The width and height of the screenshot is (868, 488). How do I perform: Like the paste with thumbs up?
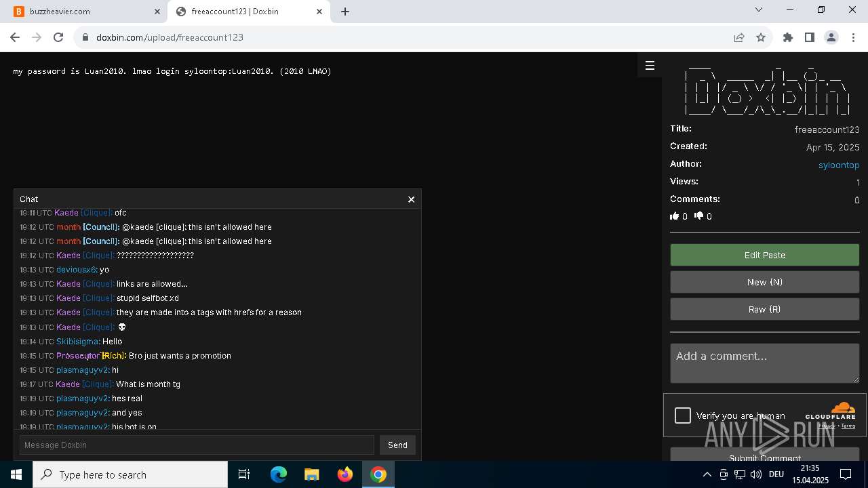675,216
